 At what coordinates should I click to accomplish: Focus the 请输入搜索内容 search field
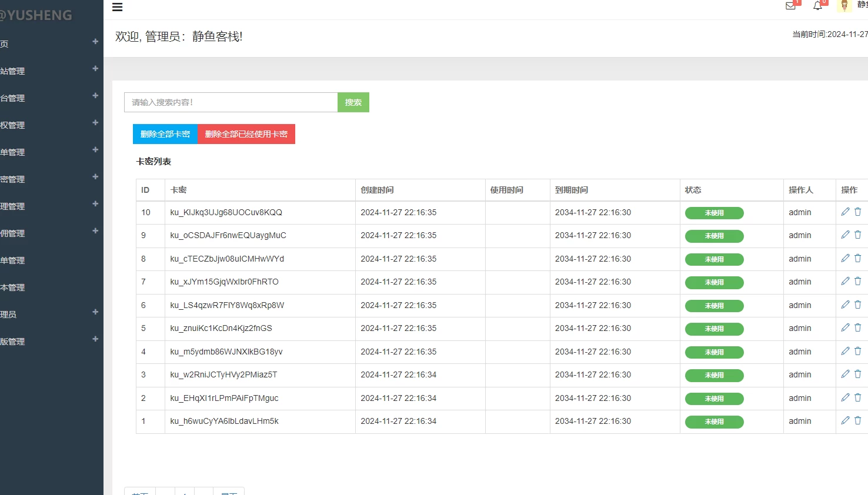point(231,102)
